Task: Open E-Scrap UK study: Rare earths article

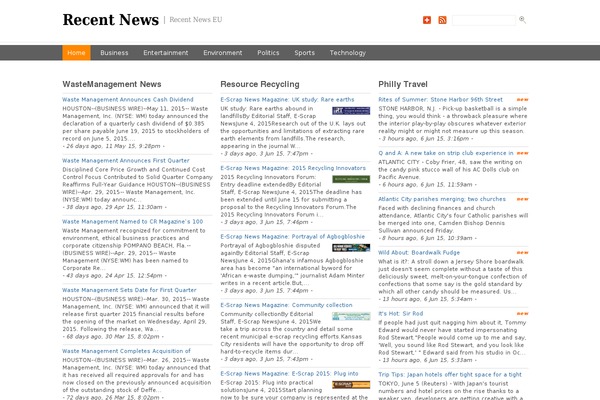Action: pos(287,100)
